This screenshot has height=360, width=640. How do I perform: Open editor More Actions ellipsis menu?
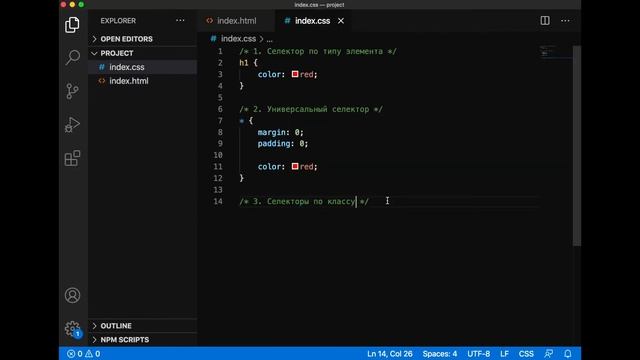click(x=565, y=20)
